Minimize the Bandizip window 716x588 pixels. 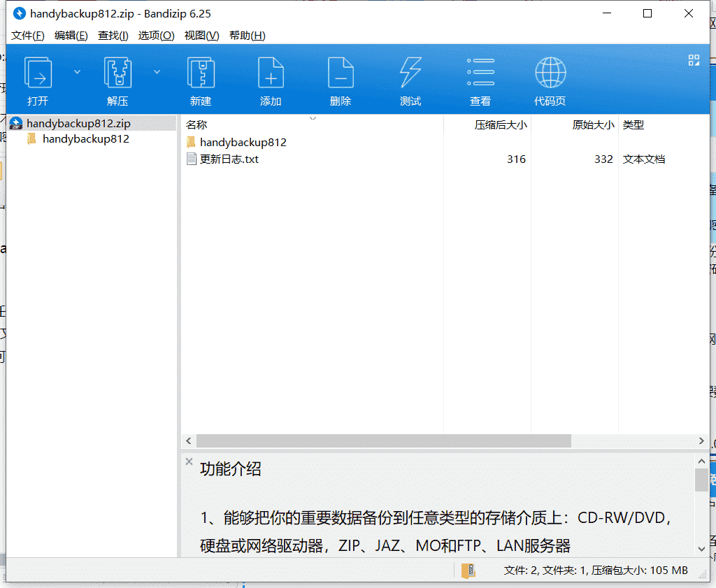(607, 13)
